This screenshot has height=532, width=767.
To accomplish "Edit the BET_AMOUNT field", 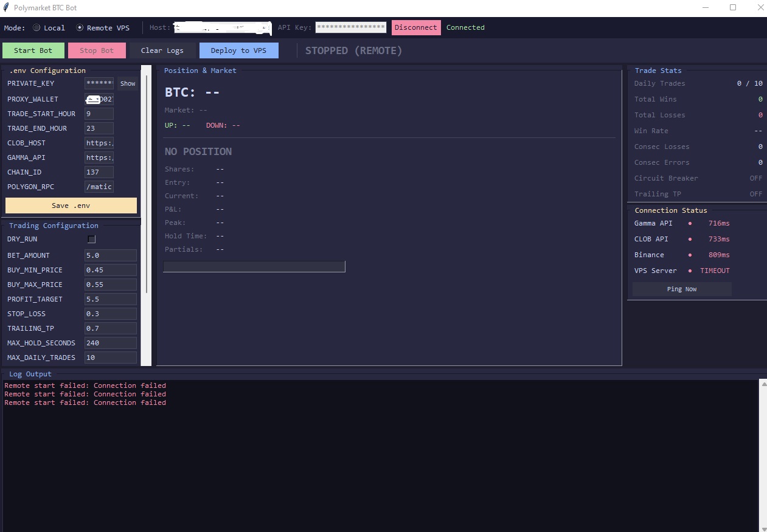I will 111,255.
